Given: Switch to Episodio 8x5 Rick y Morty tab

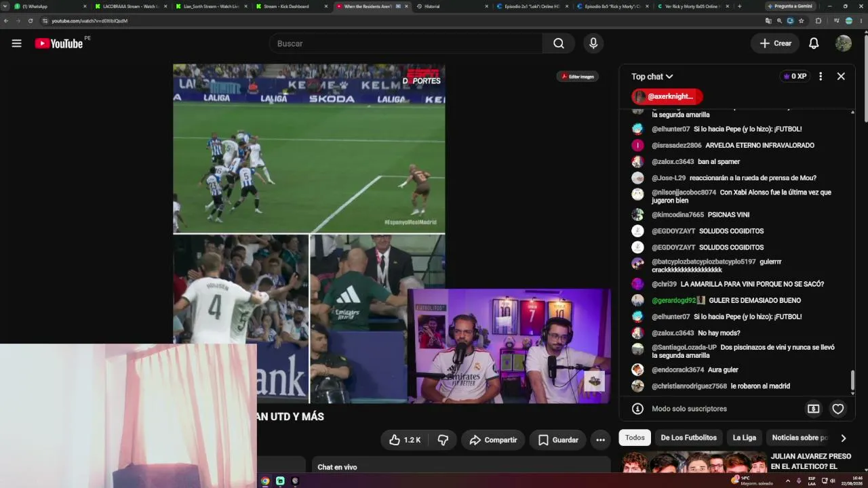Looking at the screenshot, I should [x=612, y=6].
